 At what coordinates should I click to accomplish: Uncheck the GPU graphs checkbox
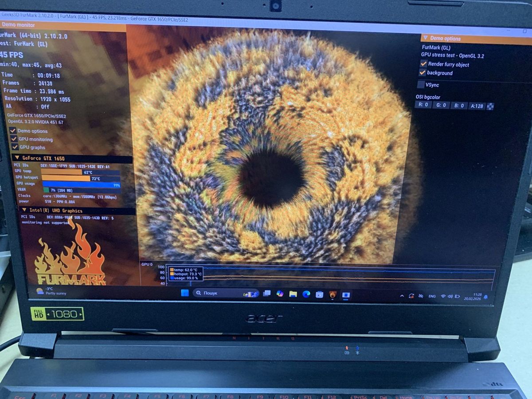[13, 147]
